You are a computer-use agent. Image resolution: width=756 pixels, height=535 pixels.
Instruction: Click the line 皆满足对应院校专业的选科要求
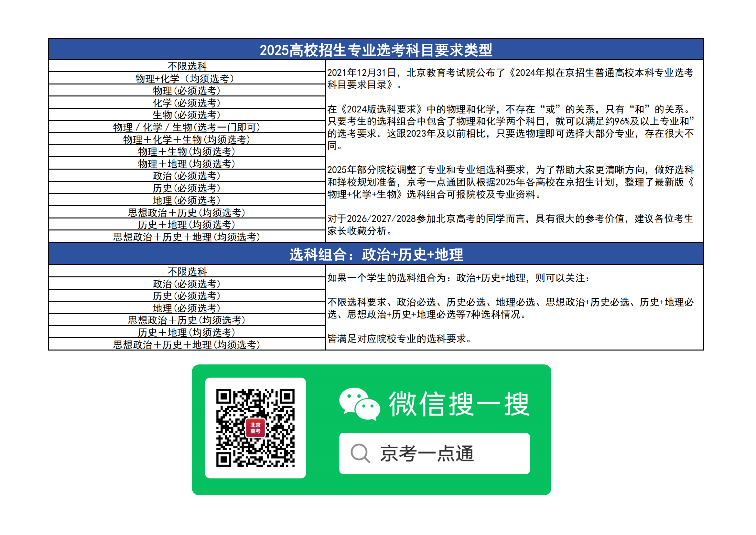[399, 339]
